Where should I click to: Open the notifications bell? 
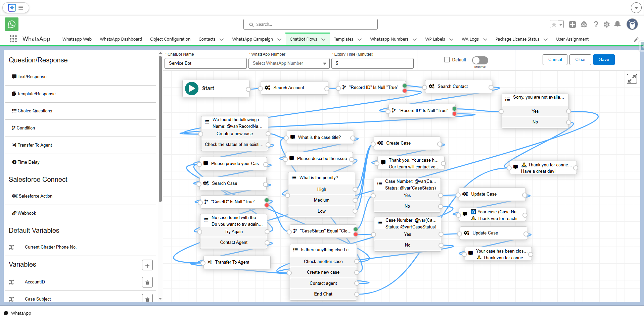(x=617, y=24)
